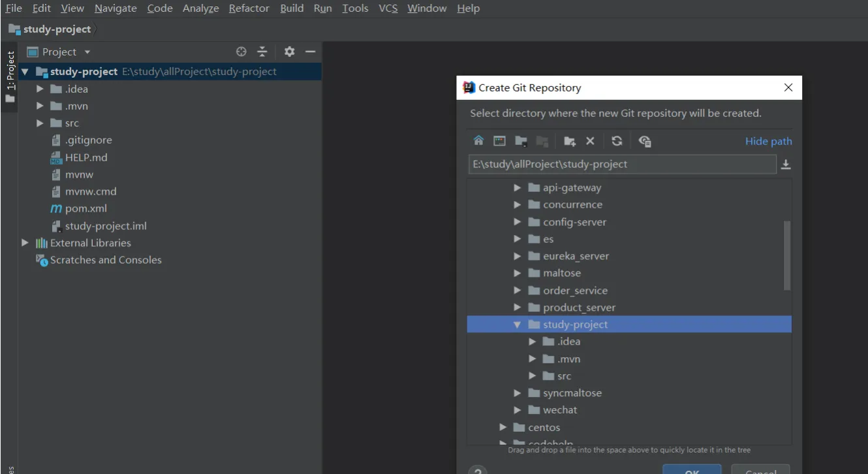Hide Project panel with minus icon
Image resolution: width=868 pixels, height=474 pixels.
point(311,52)
